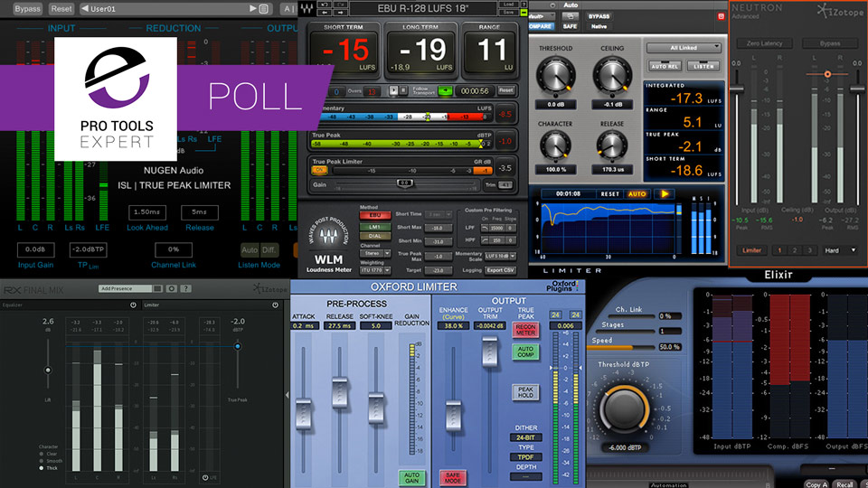This screenshot has width=868, height=488.
Task: Click AUTO COMP in Oxford Limiter
Action: tap(525, 352)
